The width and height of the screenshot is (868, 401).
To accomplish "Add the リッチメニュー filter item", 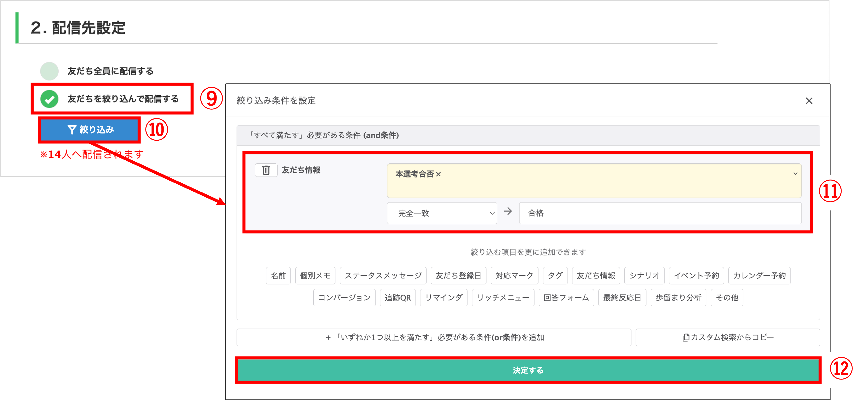I will point(503,298).
